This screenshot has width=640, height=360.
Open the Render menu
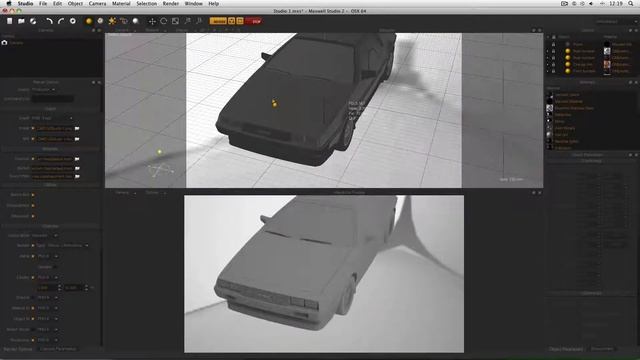171,4
